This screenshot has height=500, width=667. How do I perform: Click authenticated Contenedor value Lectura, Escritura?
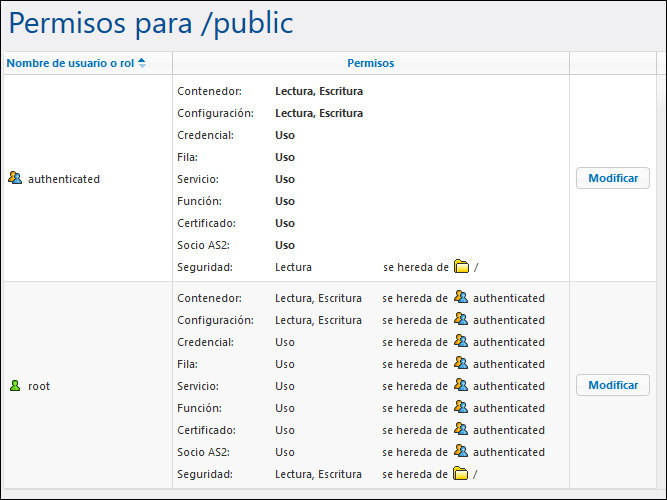[319, 91]
